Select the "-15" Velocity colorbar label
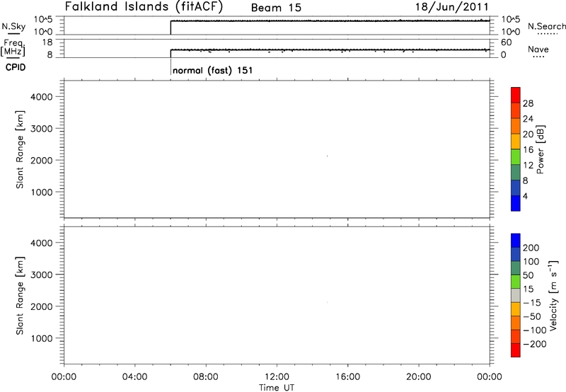 532,303
